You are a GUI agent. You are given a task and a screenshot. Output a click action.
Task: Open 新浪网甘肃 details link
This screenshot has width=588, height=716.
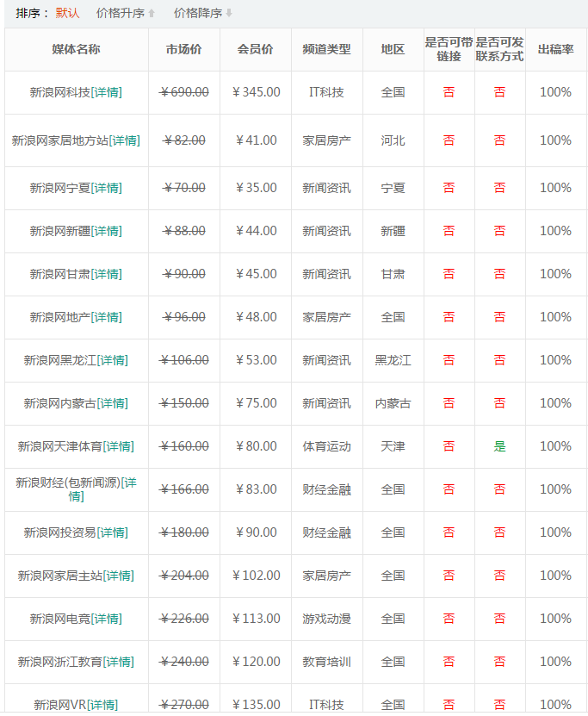[x=107, y=274]
